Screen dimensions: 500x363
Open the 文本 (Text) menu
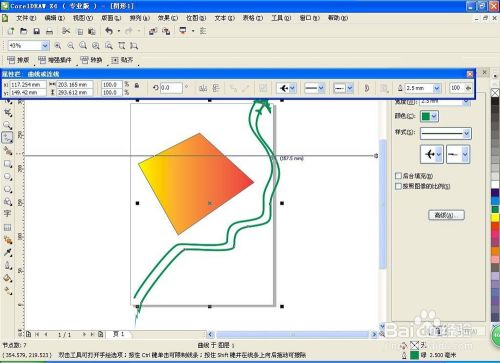tap(225, 18)
